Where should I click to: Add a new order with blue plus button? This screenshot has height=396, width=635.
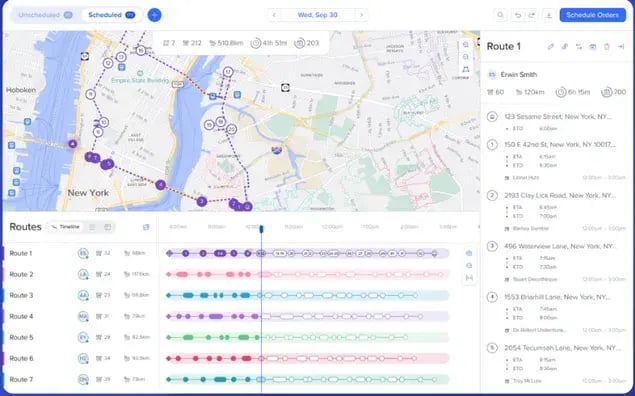[x=154, y=15]
